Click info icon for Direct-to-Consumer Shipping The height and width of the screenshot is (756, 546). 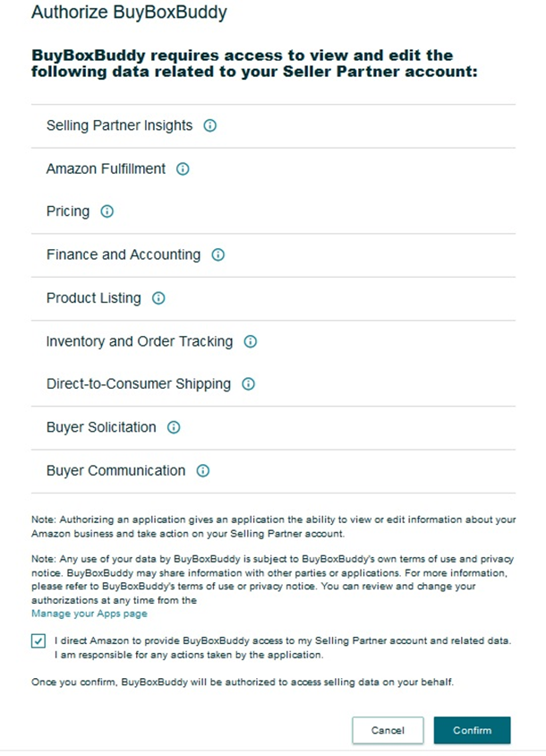tap(248, 383)
